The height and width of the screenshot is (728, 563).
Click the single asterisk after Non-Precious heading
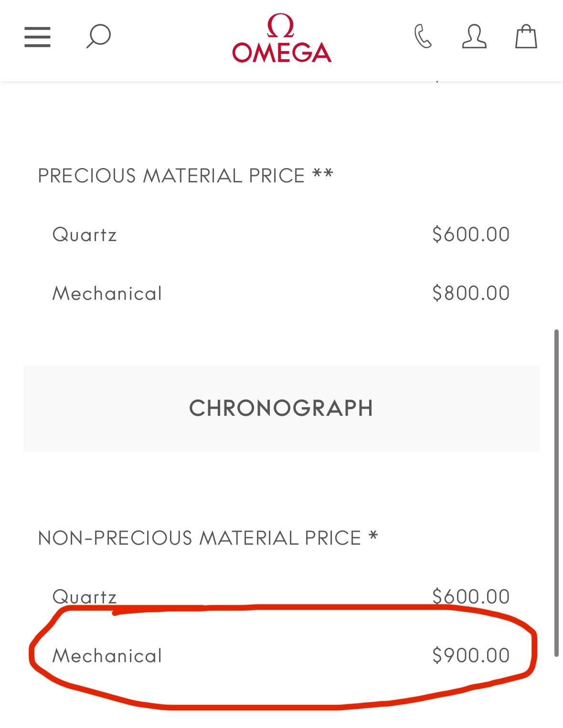373,536
